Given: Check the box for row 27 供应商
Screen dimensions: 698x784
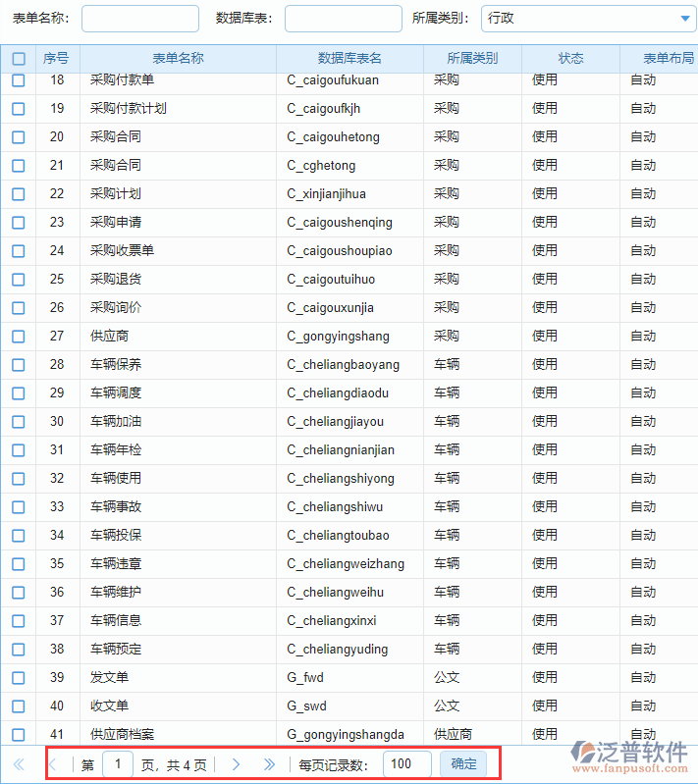Looking at the screenshot, I should 19,337.
